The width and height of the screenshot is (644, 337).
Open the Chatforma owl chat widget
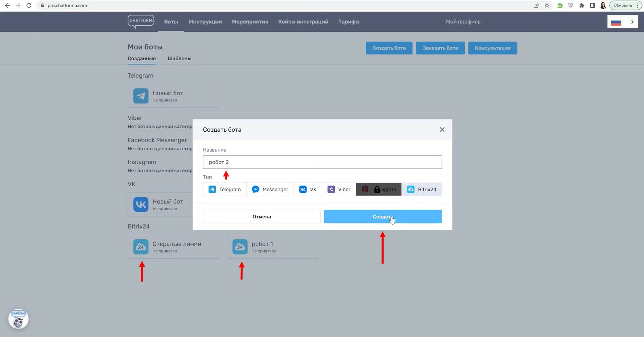(18, 319)
